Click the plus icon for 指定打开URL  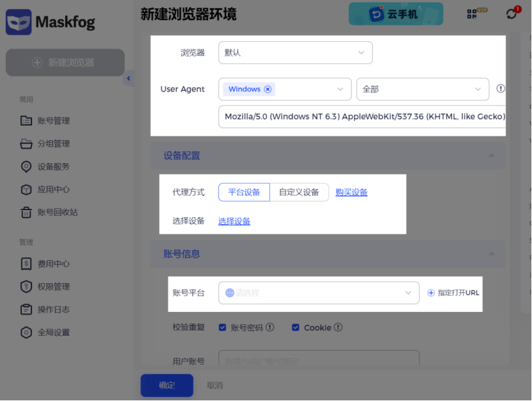[x=431, y=293]
